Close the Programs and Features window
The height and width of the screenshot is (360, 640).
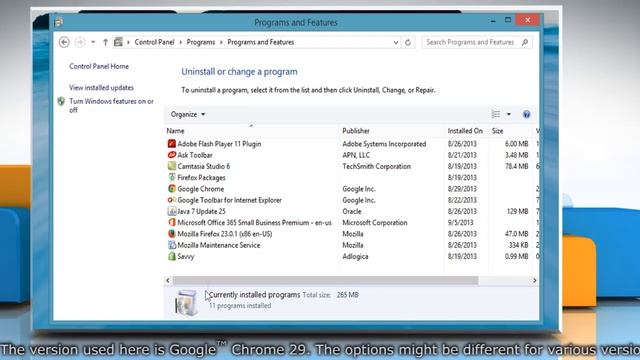tap(528, 20)
